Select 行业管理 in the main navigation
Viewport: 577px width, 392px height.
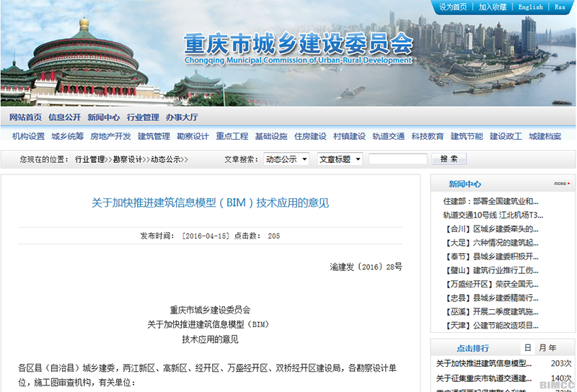143,117
